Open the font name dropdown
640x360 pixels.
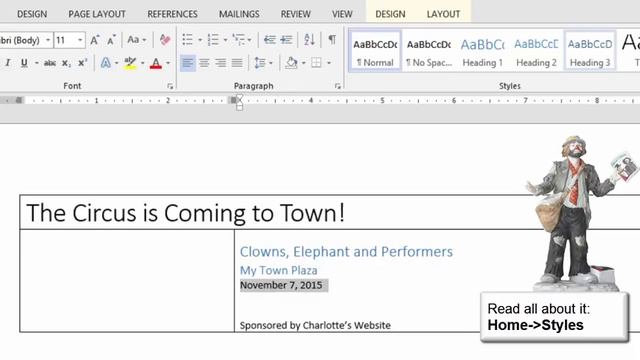[48, 40]
